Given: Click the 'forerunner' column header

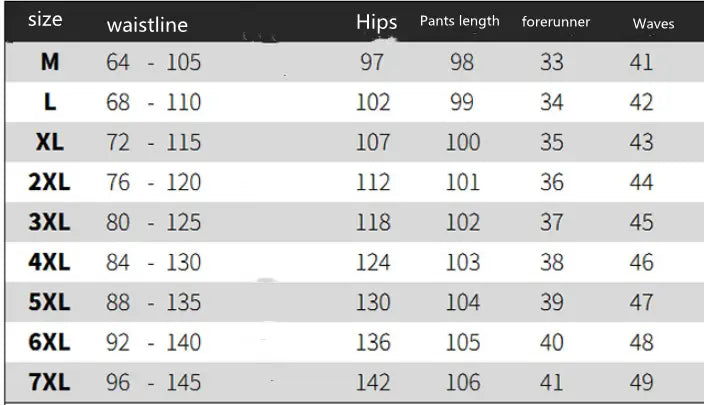Looking at the screenshot, I should pos(556,22).
